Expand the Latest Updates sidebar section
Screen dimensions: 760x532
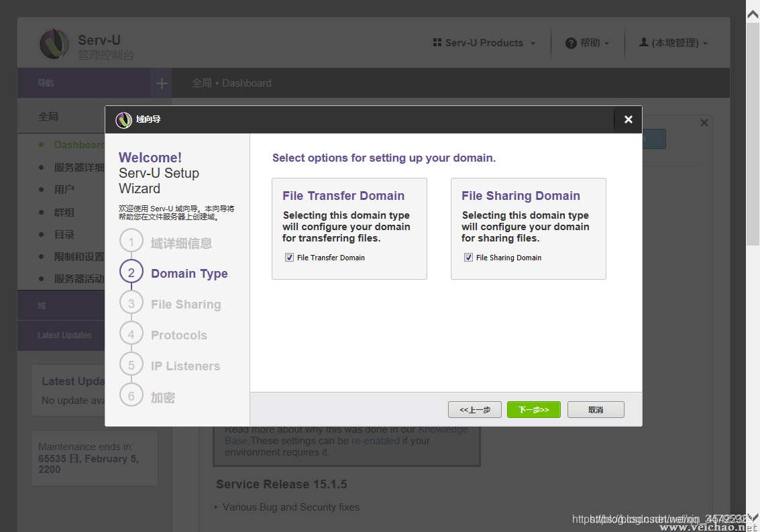point(61,335)
